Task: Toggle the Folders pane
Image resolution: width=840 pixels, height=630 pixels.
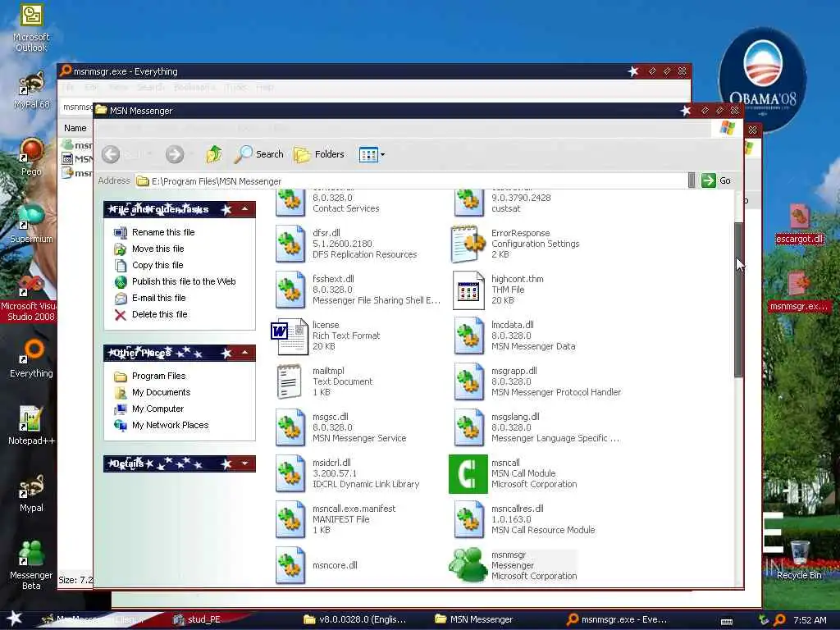Action: pyautogui.click(x=319, y=154)
